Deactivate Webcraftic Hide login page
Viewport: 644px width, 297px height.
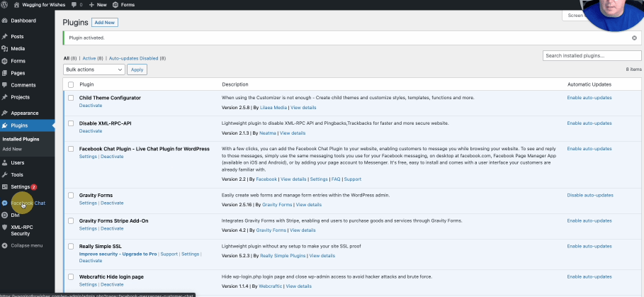pos(112,285)
